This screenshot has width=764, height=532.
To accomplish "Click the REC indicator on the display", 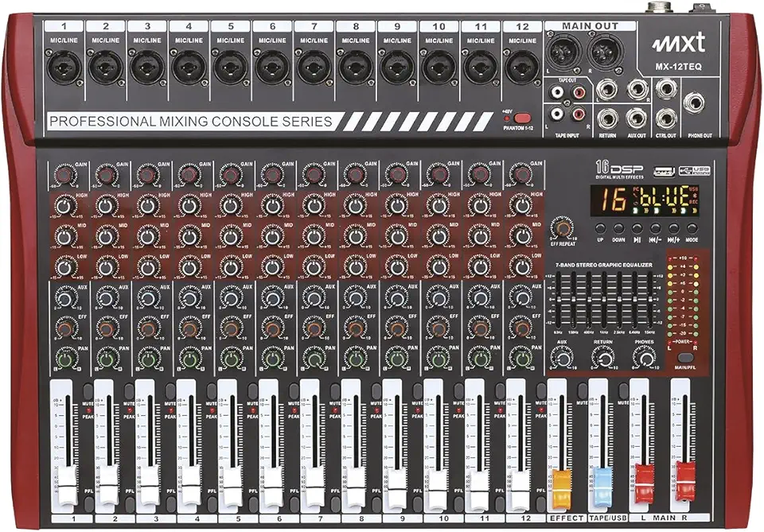I will pos(694,203).
